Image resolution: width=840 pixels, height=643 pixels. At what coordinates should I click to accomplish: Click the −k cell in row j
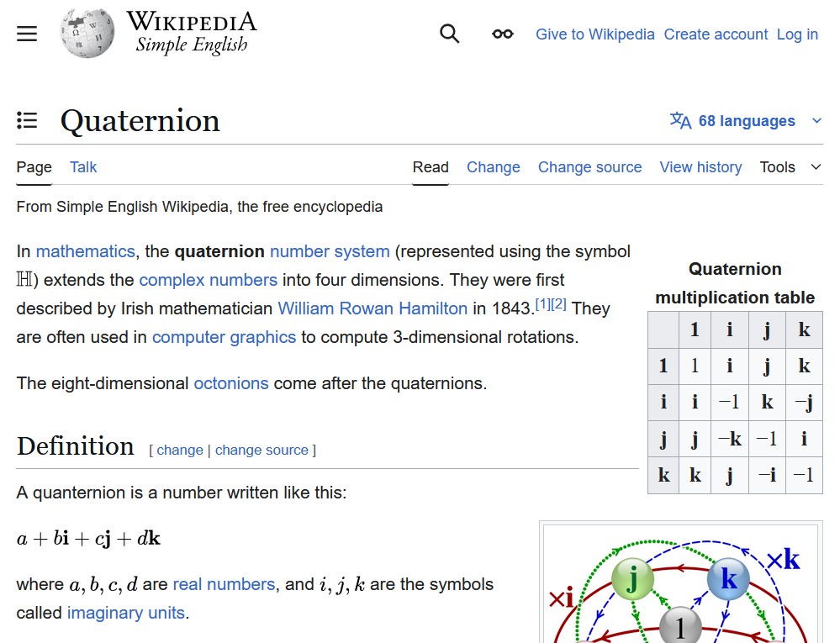(x=730, y=439)
